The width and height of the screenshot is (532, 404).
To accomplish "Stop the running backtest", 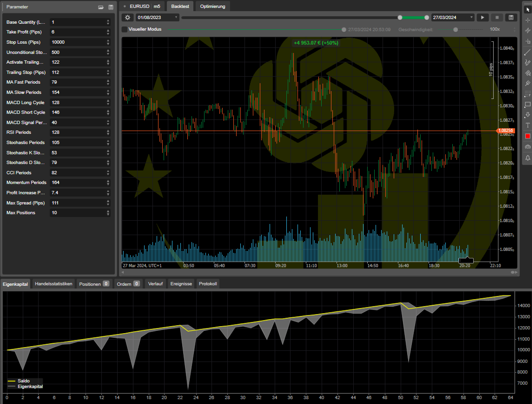I will [x=497, y=17].
